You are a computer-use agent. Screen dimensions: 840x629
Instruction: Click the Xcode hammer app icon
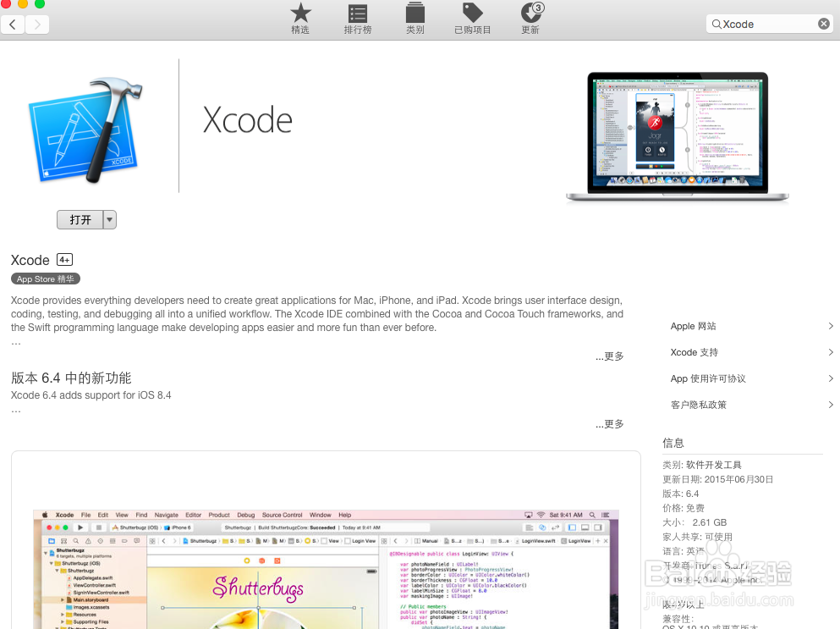pos(87,130)
